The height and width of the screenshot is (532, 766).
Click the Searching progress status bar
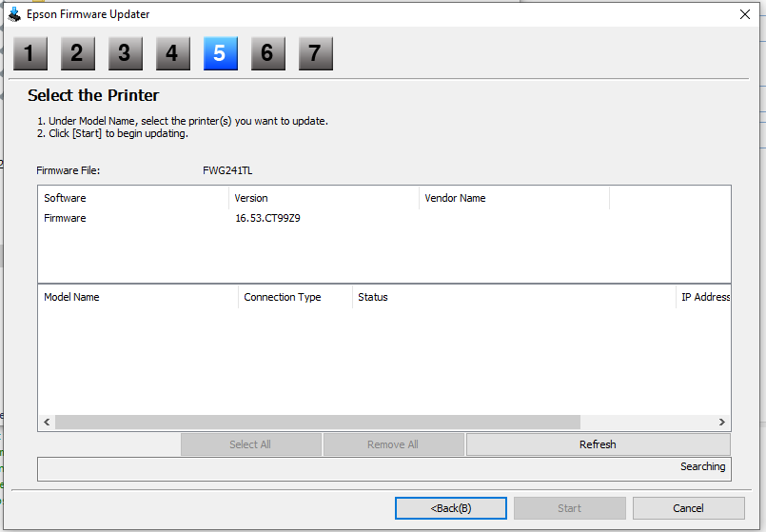click(x=384, y=469)
